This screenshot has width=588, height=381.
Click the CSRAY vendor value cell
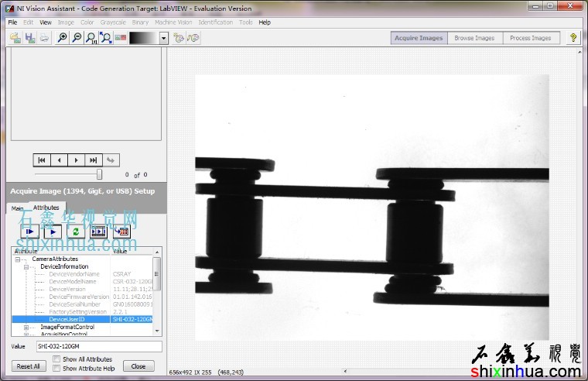click(x=122, y=274)
